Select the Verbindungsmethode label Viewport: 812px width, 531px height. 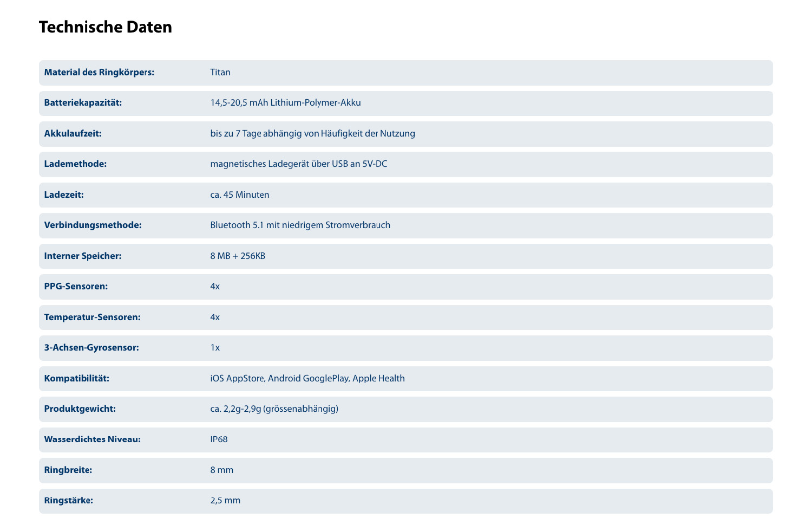[93, 225]
